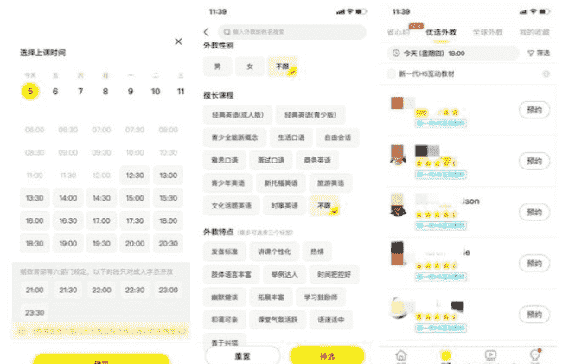Click the 重置 reset button
This screenshot has height=364, width=588.
[242, 355]
